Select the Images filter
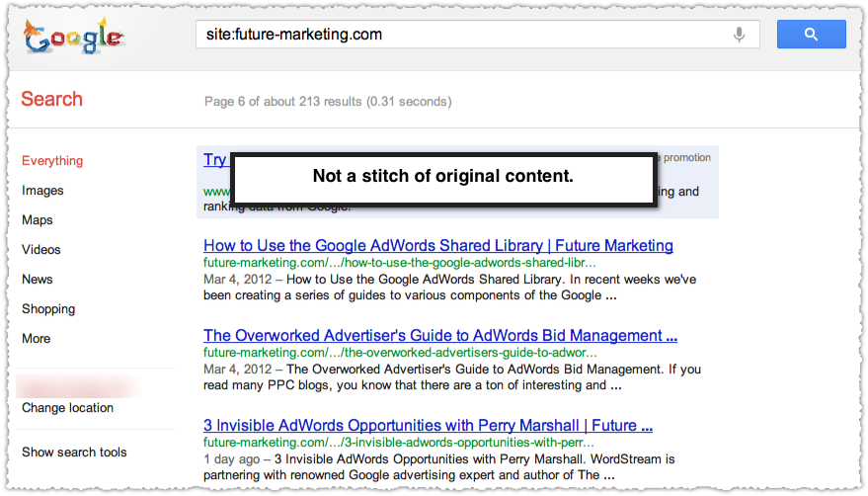Viewport: 868px width, 496px height. (42, 191)
